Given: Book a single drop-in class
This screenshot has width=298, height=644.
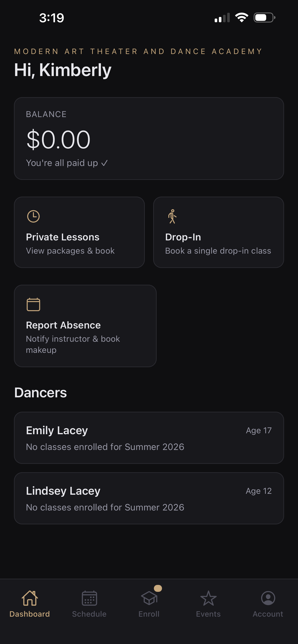Looking at the screenshot, I should tap(218, 232).
